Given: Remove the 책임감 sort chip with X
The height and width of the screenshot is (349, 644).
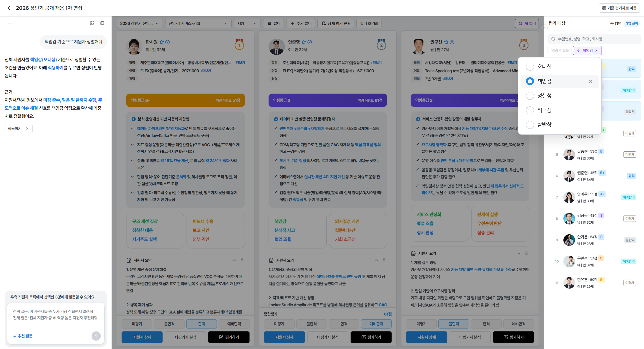Looking at the screenshot, I should [x=596, y=51].
